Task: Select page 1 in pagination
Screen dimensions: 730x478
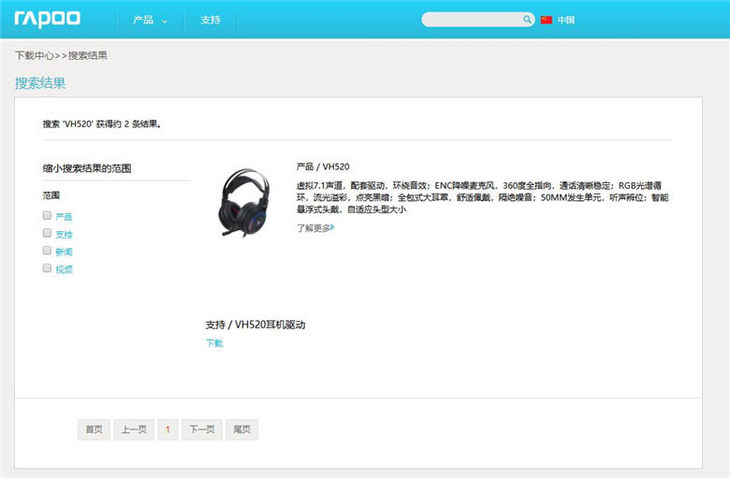Action: [x=168, y=429]
